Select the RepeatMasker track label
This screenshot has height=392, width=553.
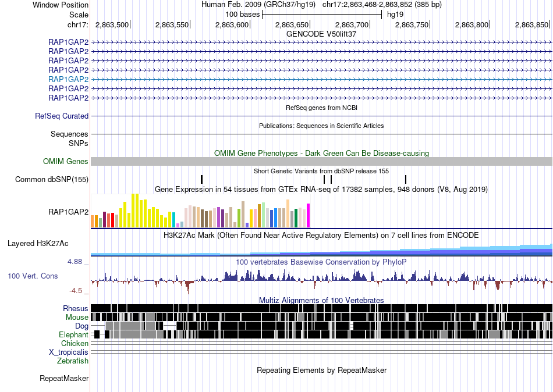(64, 378)
